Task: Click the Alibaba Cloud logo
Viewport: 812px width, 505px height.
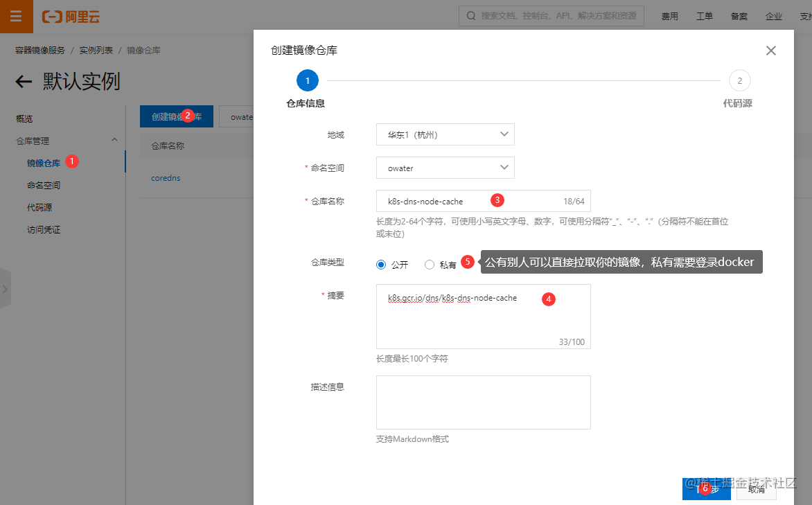Action: pyautogui.click(x=71, y=17)
